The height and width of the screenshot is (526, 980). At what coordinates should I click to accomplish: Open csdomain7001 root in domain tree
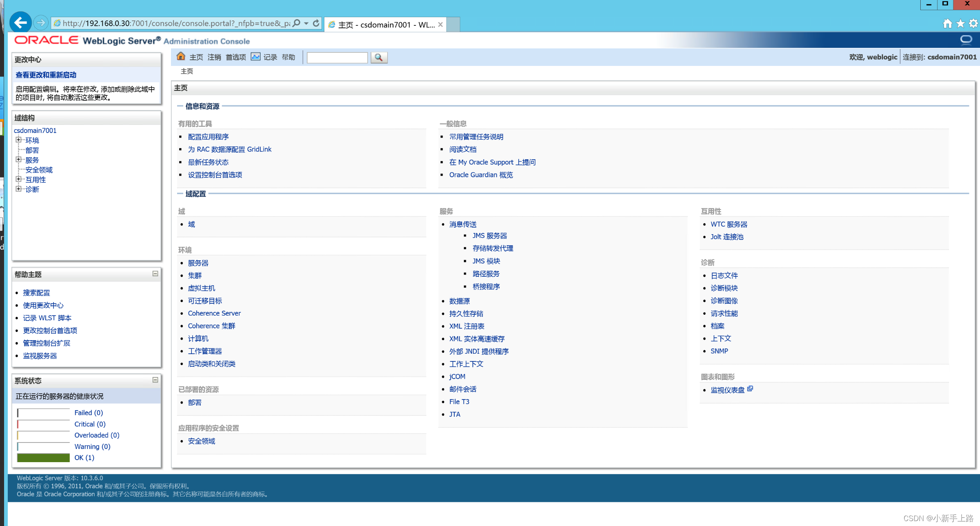point(35,130)
